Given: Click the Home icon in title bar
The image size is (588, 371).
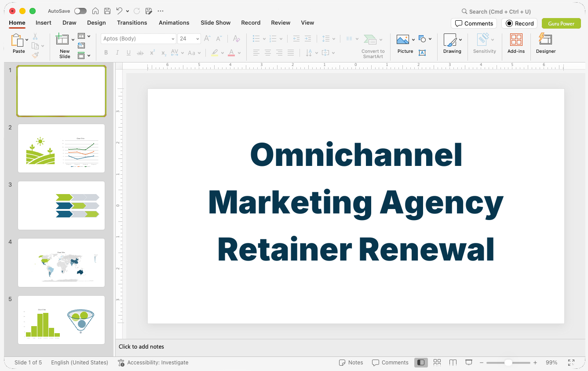Looking at the screenshot, I should pos(95,11).
